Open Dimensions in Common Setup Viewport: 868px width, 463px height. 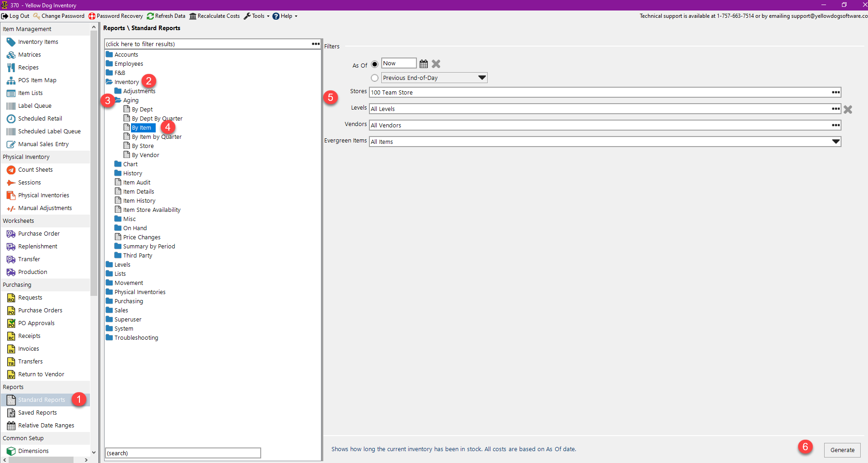coord(33,451)
